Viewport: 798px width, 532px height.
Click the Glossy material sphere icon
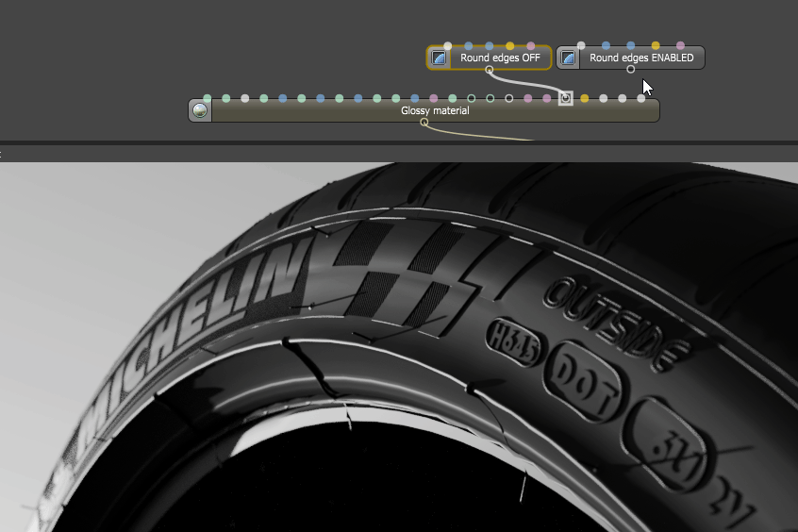pyautogui.click(x=200, y=110)
